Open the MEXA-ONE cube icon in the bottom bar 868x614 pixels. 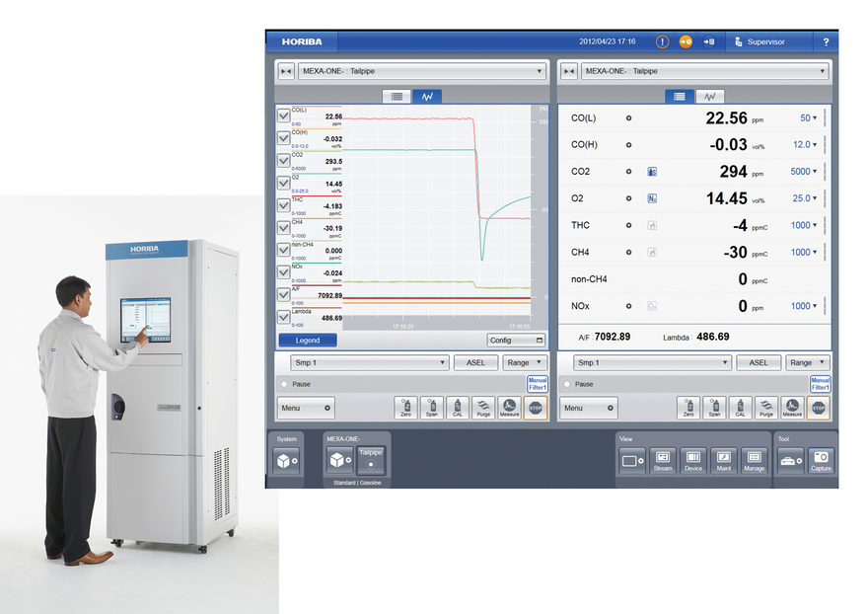(x=340, y=460)
